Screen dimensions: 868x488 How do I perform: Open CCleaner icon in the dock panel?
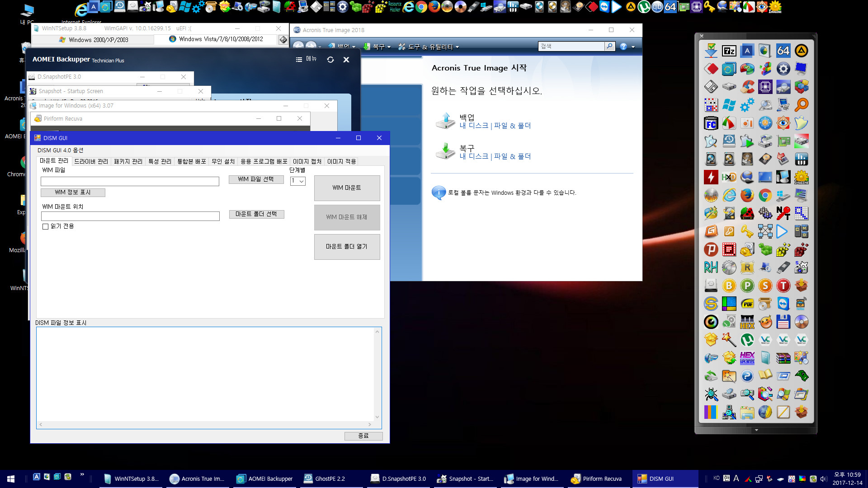pos(747,87)
